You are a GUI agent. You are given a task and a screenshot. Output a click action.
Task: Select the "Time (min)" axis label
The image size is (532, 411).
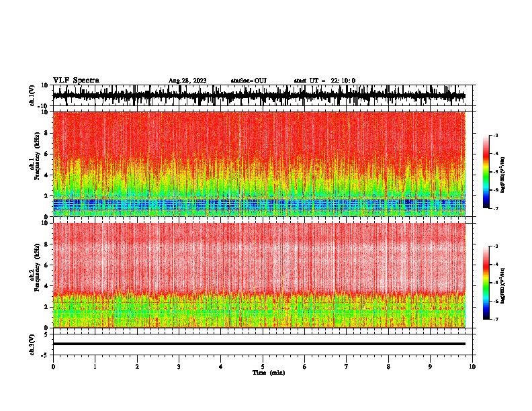(x=269, y=373)
